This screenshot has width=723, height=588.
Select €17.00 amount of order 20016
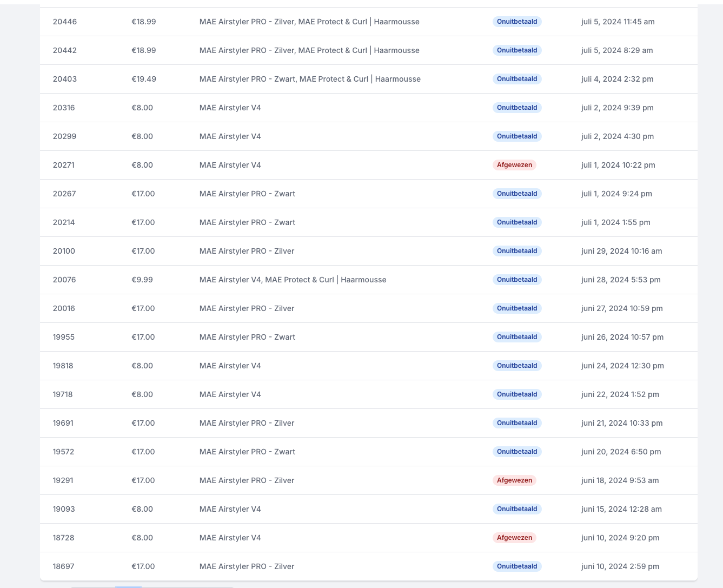pos(143,308)
